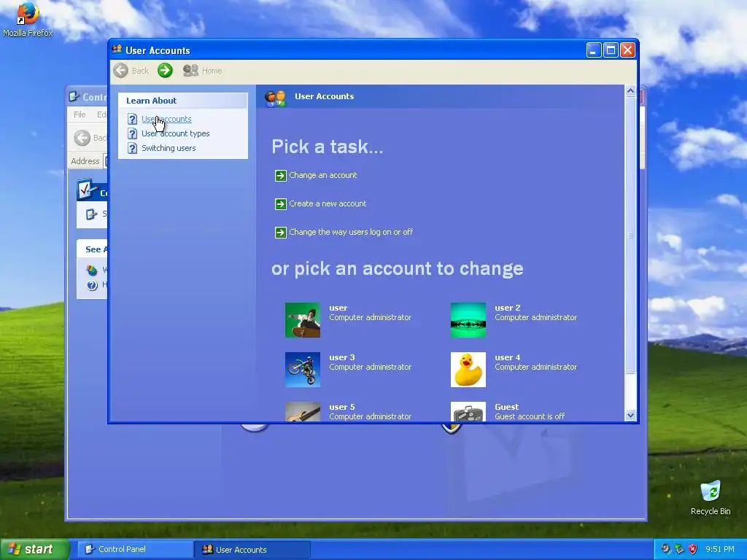Maximize the User Accounts window

[611, 50]
